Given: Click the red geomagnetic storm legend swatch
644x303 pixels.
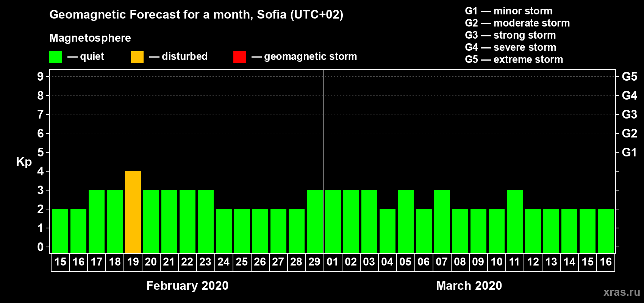Looking at the screenshot, I should point(239,57).
